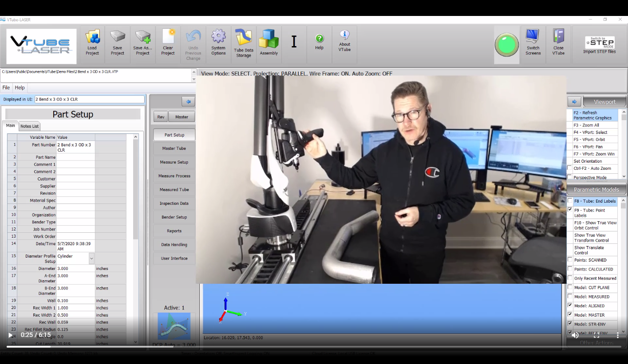Enable the Points: SCANNED checkbox
The image size is (628, 364).
pyautogui.click(x=570, y=260)
